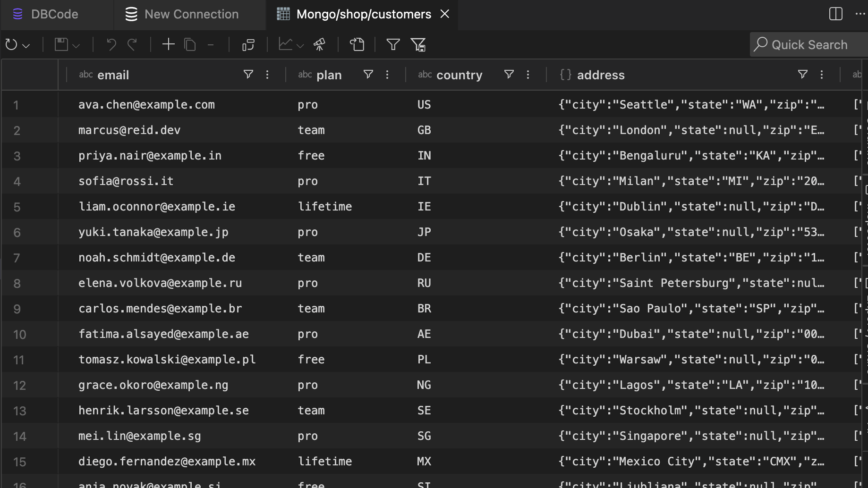The width and height of the screenshot is (868, 488).
Task: Click the address column filter icon
Action: point(803,75)
